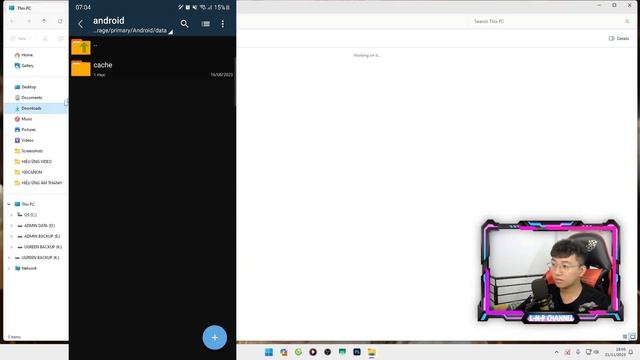Click the Search This PC field
Image resolution: width=640 pixels, height=360 pixels.
tap(550, 21)
